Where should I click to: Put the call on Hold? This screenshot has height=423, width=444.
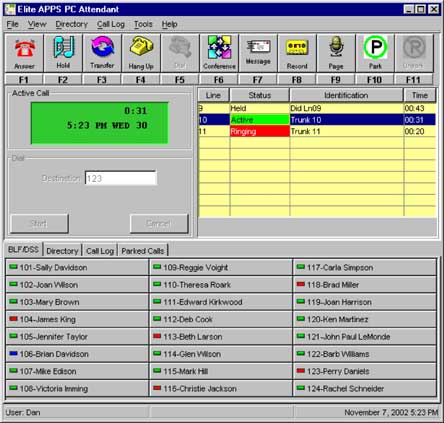pos(63,53)
